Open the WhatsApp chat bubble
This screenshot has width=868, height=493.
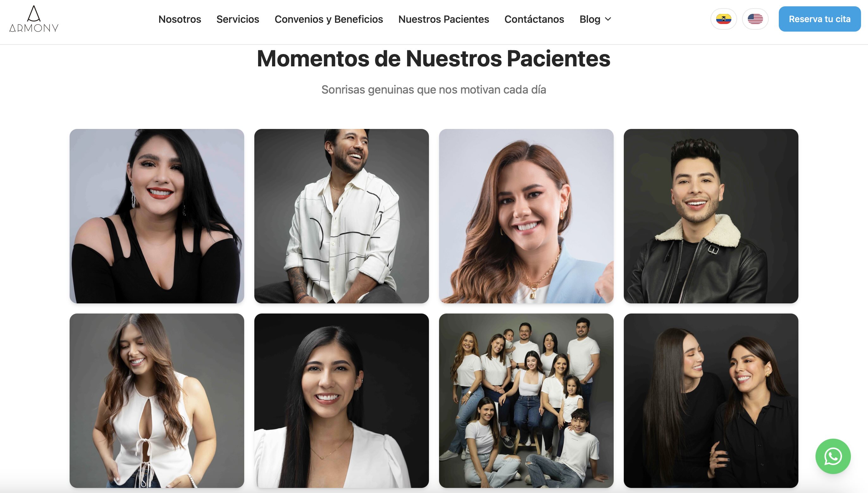(x=833, y=456)
